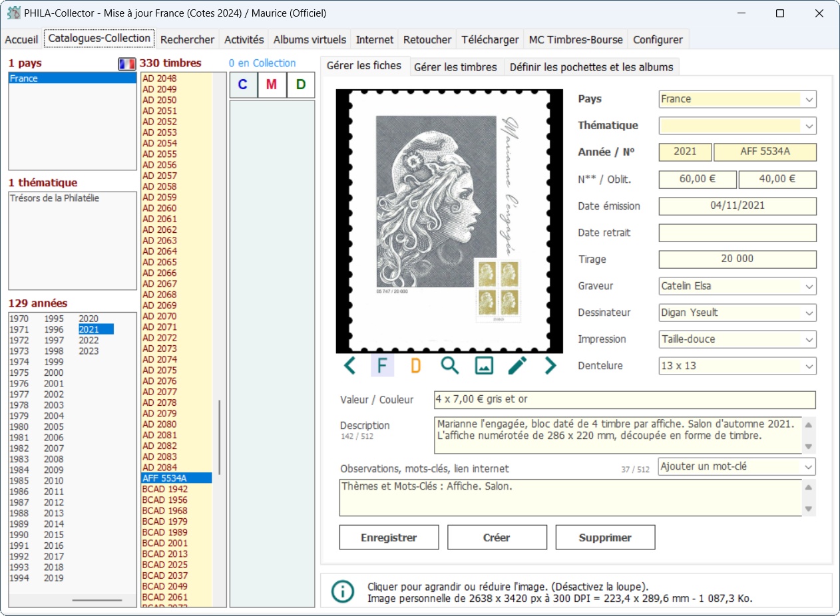The height and width of the screenshot is (616, 840).
Task: Click the French flag icon
Action: pos(126,64)
